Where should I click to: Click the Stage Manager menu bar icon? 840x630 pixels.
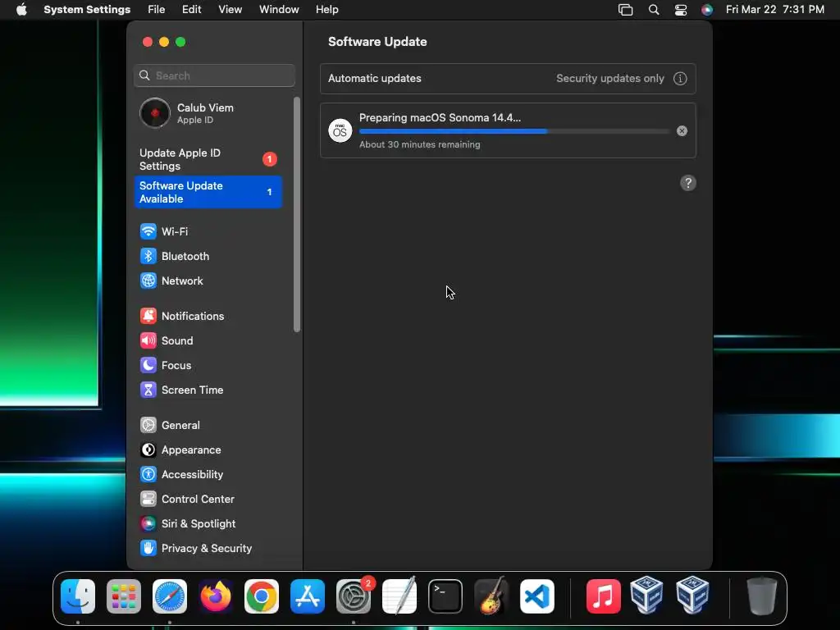point(625,10)
